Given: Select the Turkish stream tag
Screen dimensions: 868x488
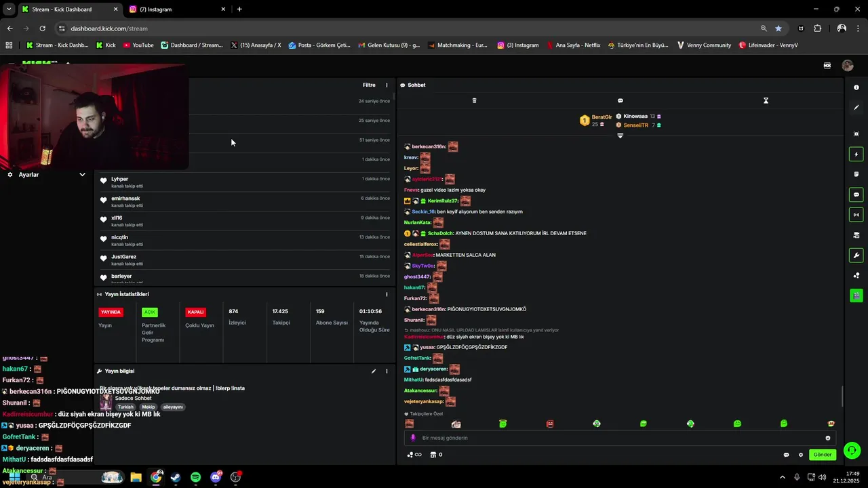Looking at the screenshot, I should pos(125,407).
